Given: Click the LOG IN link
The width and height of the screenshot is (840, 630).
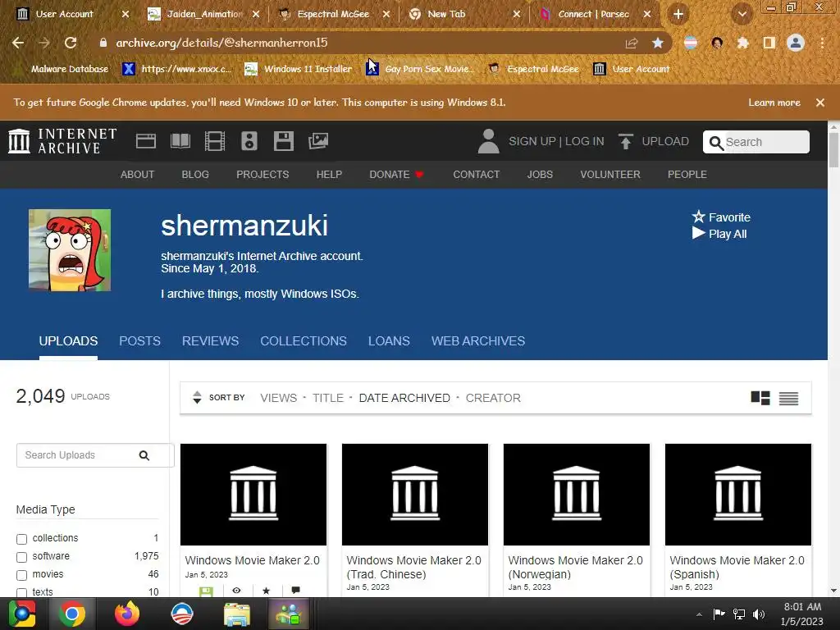Looking at the screenshot, I should [x=584, y=141].
